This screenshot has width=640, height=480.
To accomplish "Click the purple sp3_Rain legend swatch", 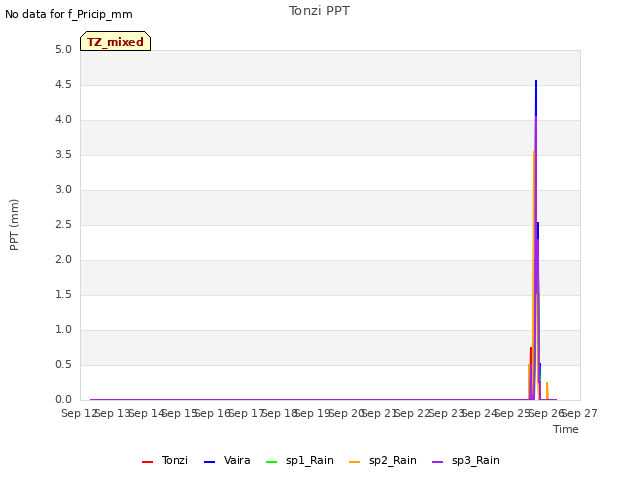I will [438, 462].
